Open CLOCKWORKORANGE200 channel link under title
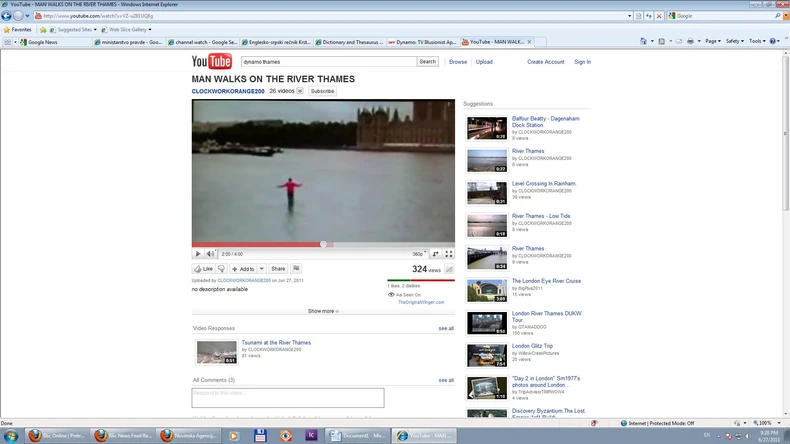Viewport: 790px width, 444px height. point(228,91)
